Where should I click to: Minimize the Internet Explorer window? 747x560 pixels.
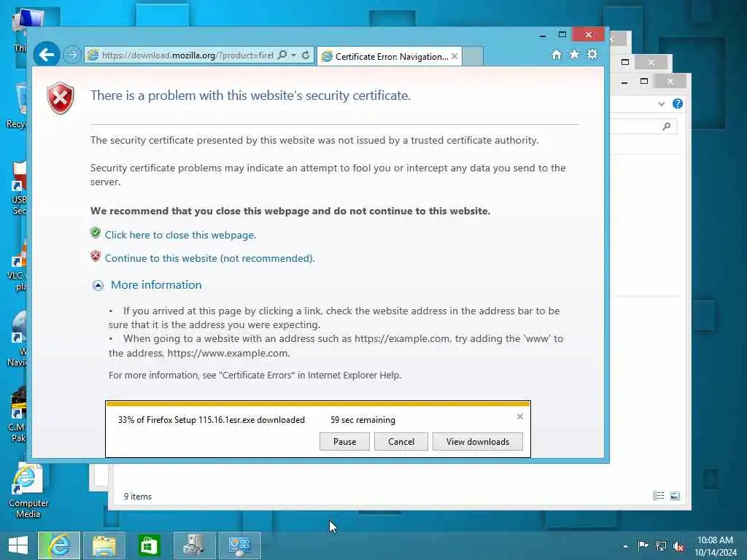click(543, 35)
